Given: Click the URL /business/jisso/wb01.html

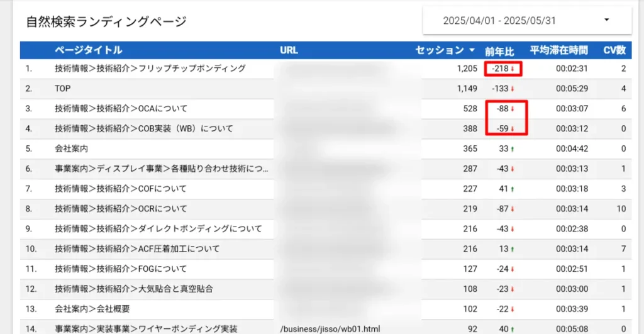Looking at the screenshot, I should tap(330, 329).
